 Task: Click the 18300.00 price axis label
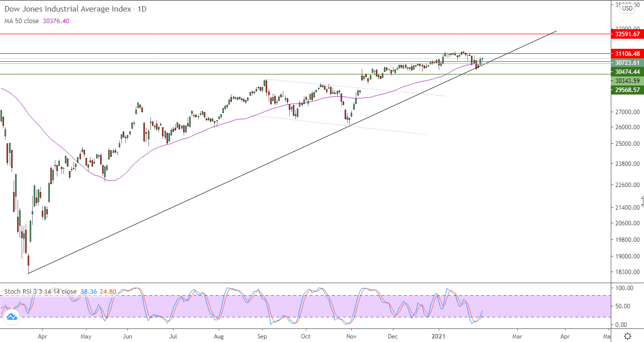click(x=627, y=272)
